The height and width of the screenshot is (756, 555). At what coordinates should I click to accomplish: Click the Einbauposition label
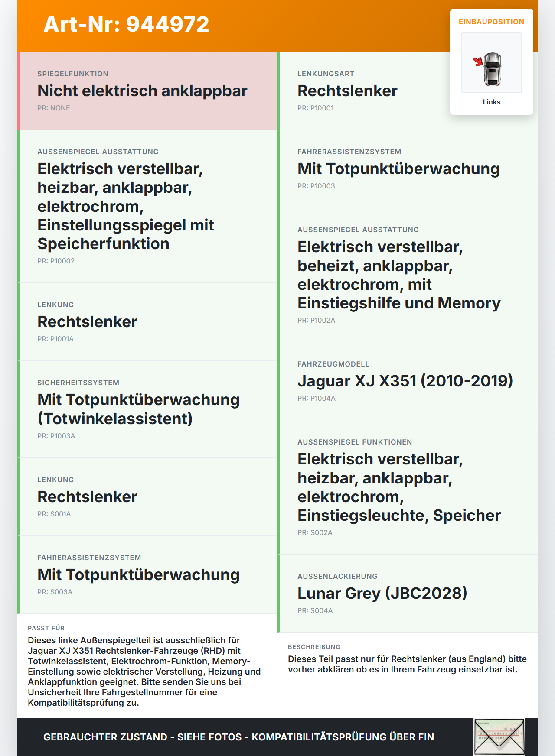[491, 22]
